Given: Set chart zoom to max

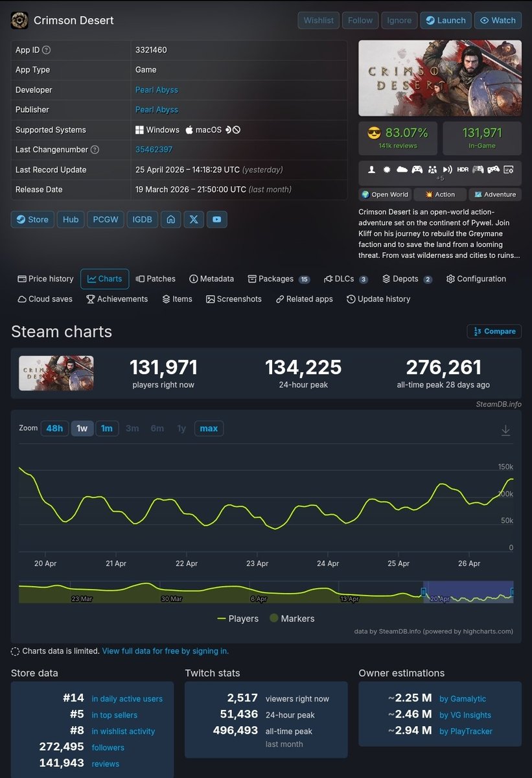Looking at the screenshot, I should coord(209,429).
